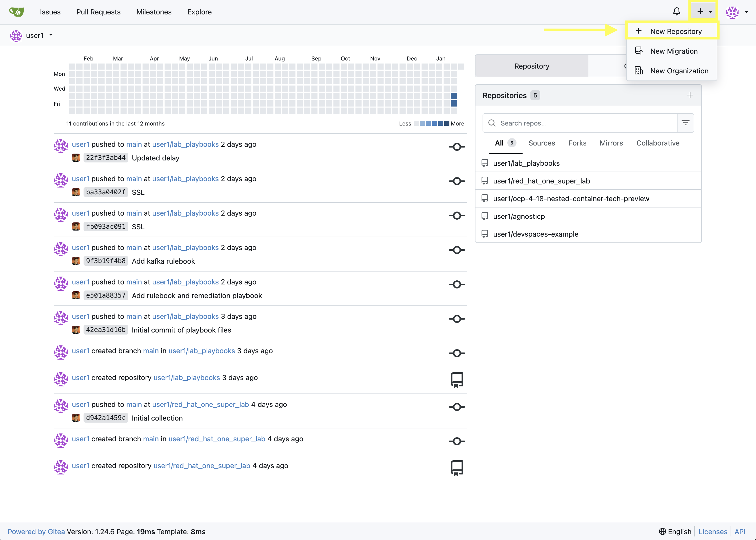Open the notifications bell

[677, 12]
